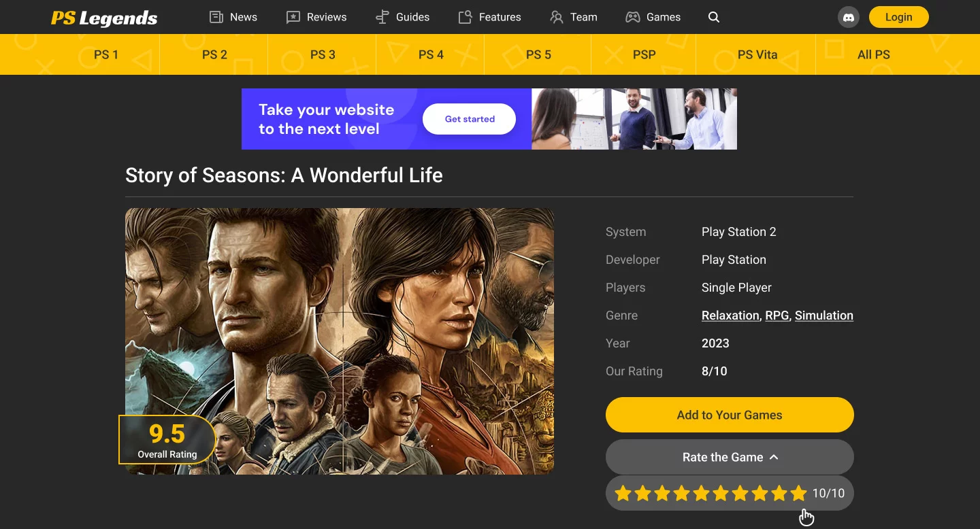Open the Reviews menu item
This screenshot has width=980, height=529.
(316, 17)
